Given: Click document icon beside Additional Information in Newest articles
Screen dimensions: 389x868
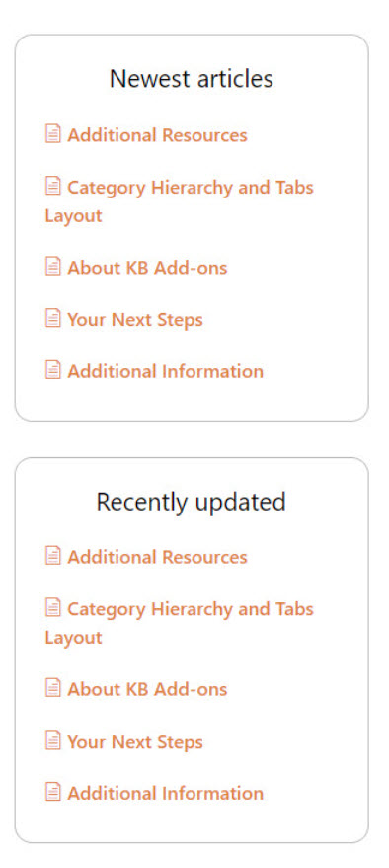Looking at the screenshot, I should 52,369.
